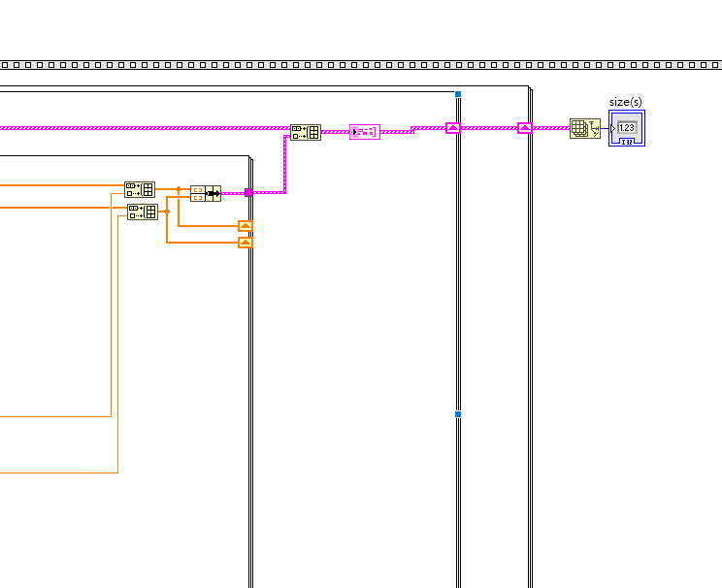Click the lower orange shift register terminal

pyautogui.click(x=246, y=243)
